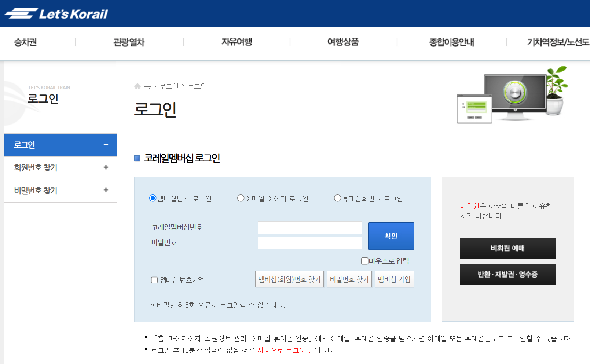Click 비회원 예매 button

click(508, 248)
